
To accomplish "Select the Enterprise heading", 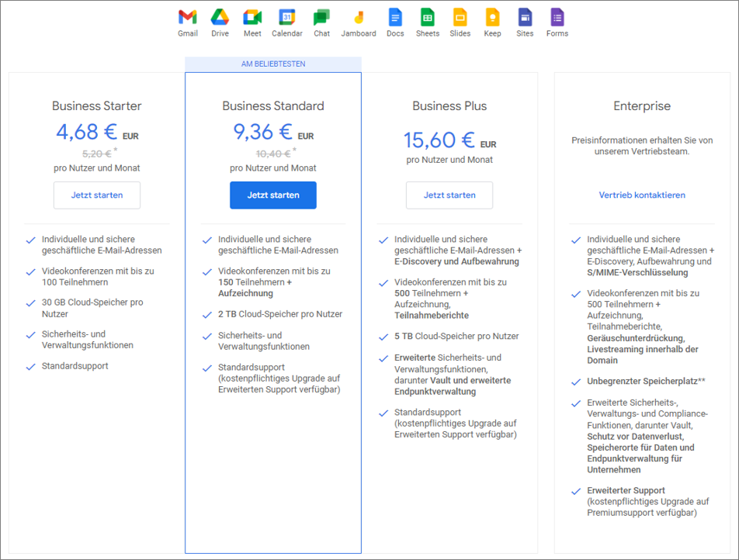I will [x=642, y=106].
